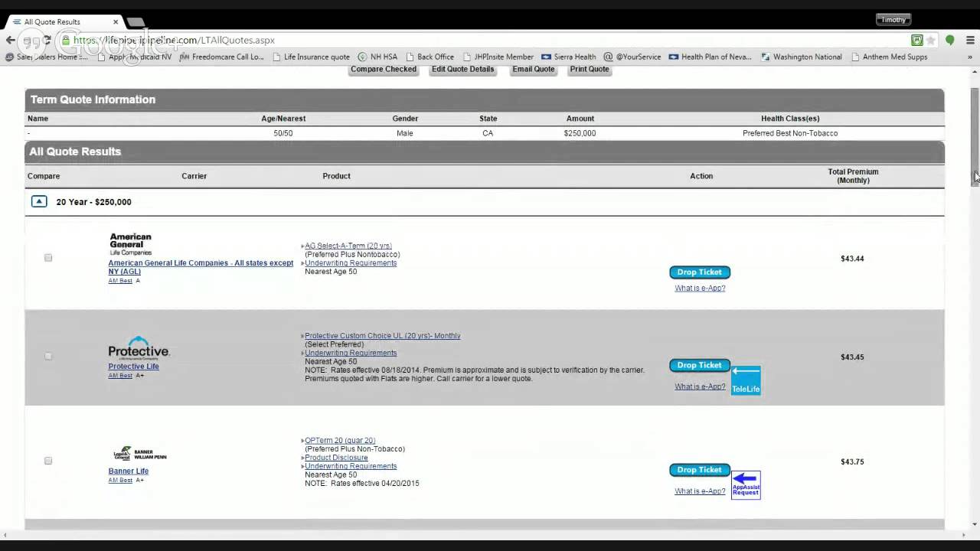Click the Preferred Best Non-Tobacco health class value
Viewport: 980px width, 551px height.
(790, 133)
